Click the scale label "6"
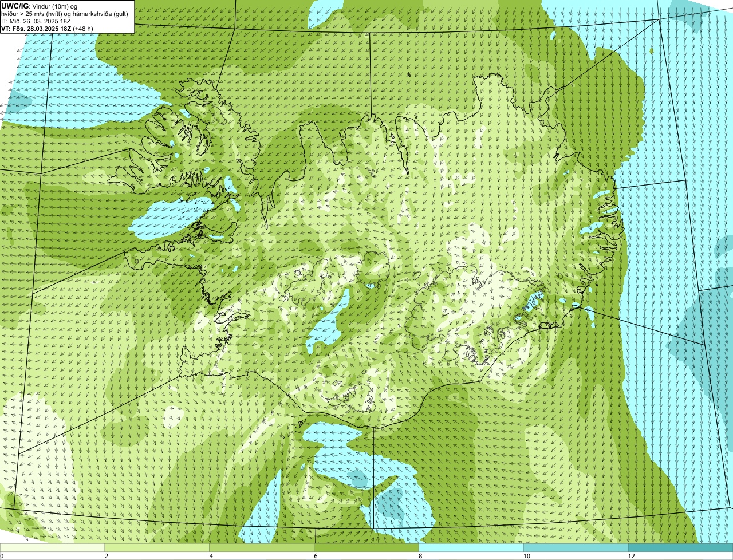Image resolution: width=733 pixels, height=560 pixels. coord(316,556)
